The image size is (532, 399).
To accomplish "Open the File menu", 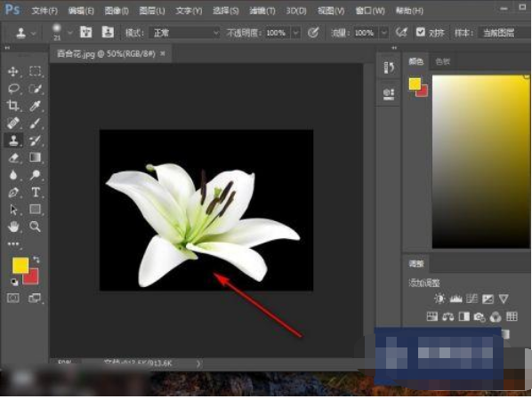I will (44, 11).
